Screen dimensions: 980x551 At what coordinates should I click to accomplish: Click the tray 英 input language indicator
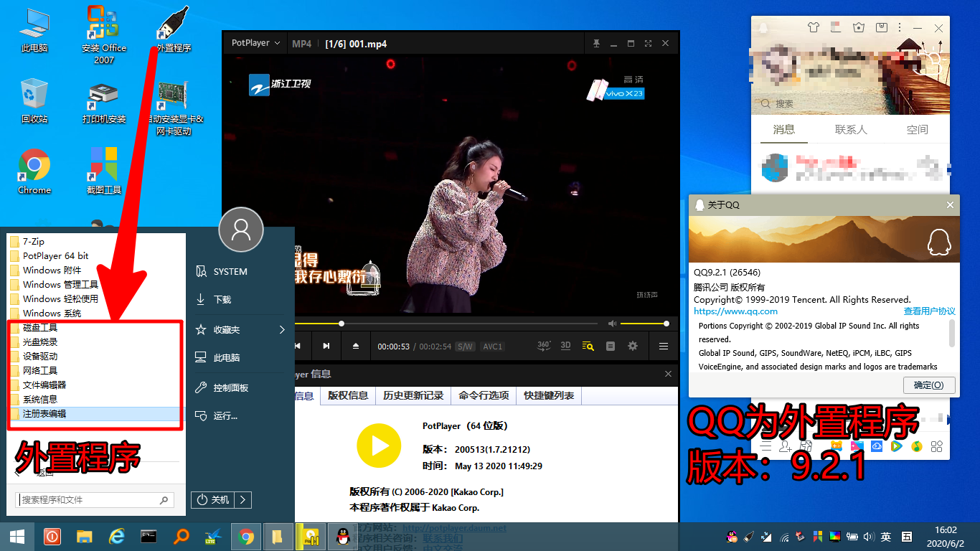pos(887,537)
